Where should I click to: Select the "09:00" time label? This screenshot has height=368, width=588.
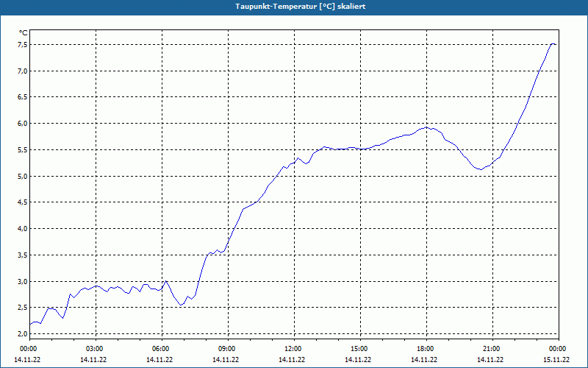coord(228,349)
